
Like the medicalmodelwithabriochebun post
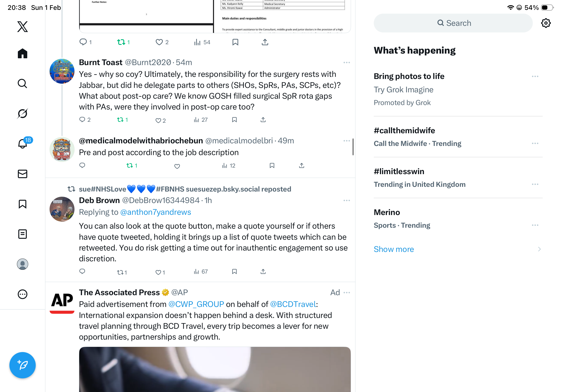177,166
